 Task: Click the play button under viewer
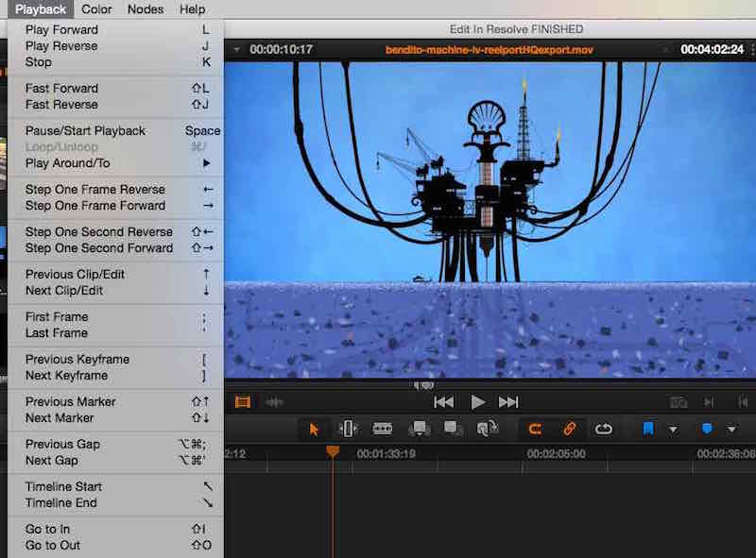pos(477,402)
